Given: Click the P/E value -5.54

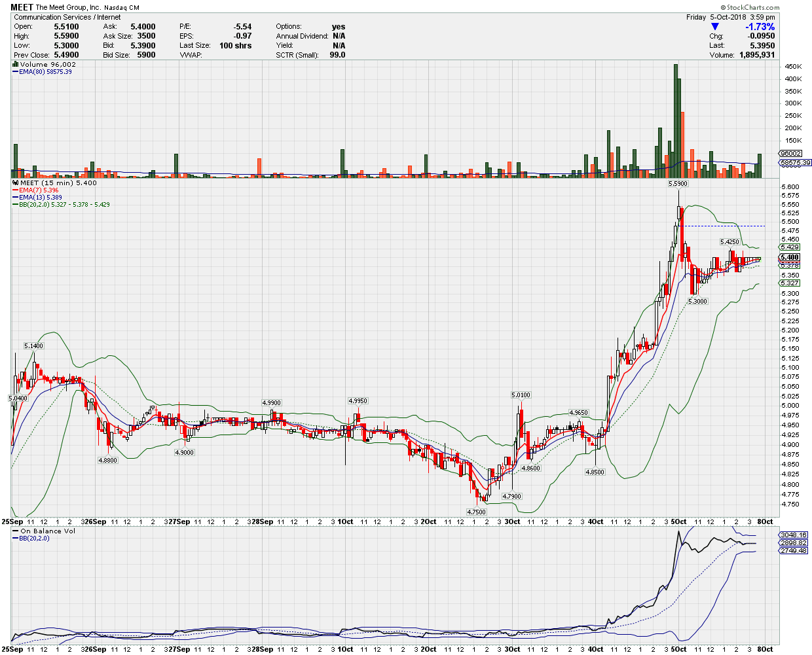Looking at the screenshot, I should tap(243, 27).
